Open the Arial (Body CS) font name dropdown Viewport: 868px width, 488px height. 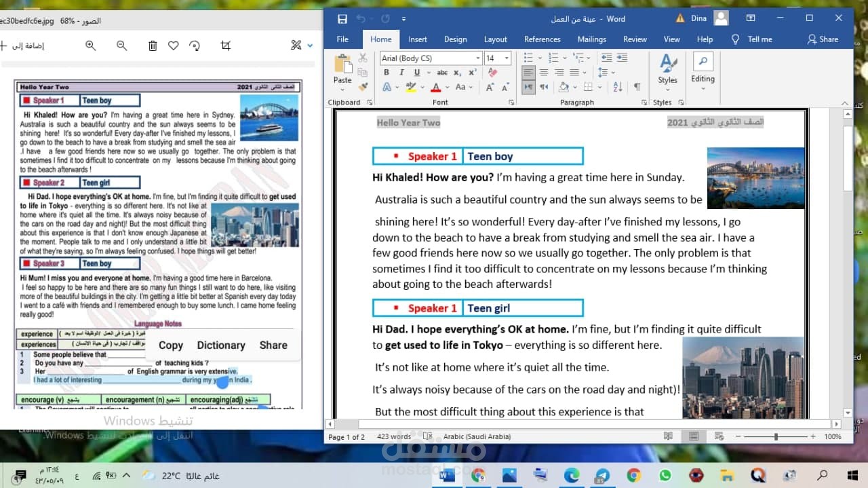tap(477, 58)
